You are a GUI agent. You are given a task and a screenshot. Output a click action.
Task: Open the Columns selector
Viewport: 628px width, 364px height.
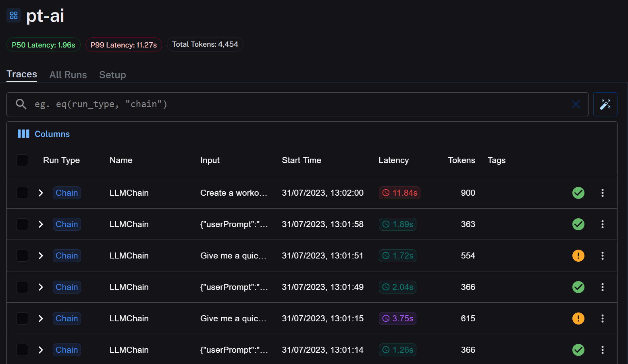pyautogui.click(x=44, y=134)
